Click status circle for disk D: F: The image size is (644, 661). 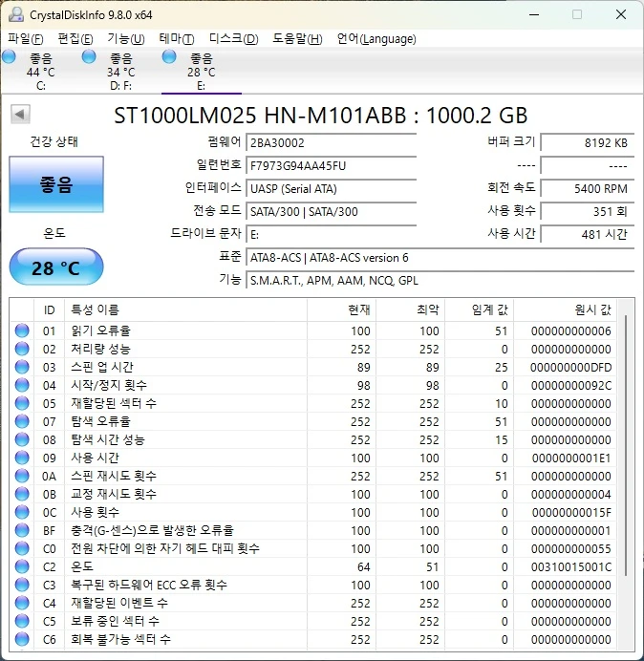point(89,57)
